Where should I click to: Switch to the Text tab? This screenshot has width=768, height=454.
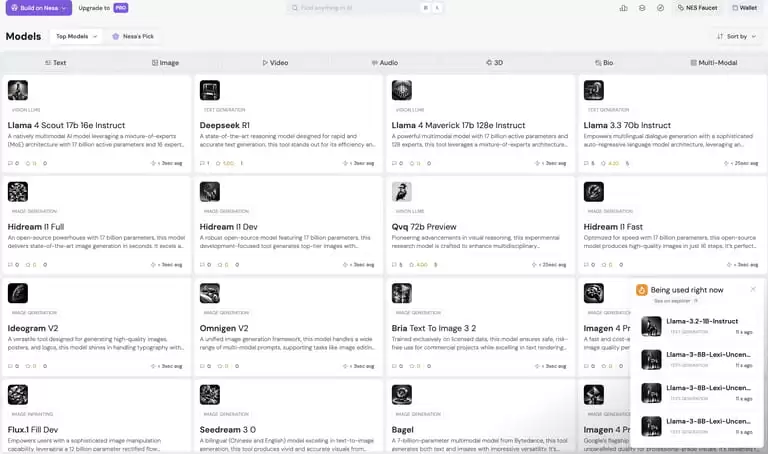[x=55, y=63]
